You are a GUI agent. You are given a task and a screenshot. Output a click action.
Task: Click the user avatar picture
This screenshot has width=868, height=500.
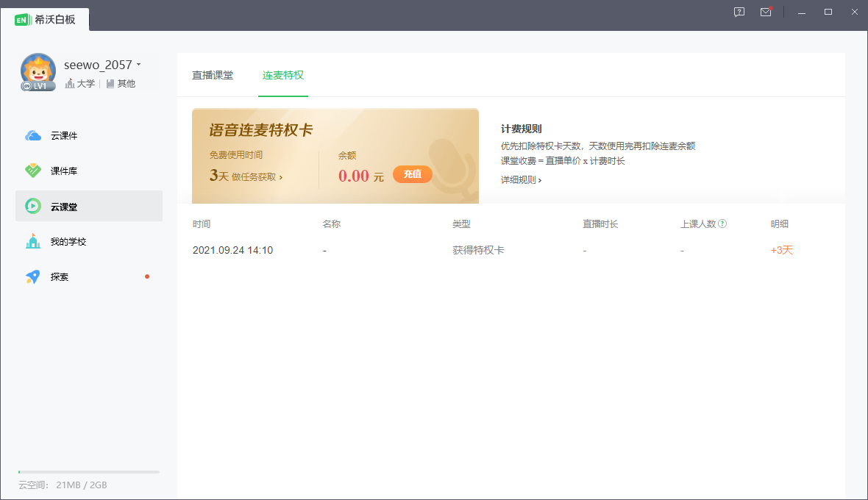coord(38,70)
